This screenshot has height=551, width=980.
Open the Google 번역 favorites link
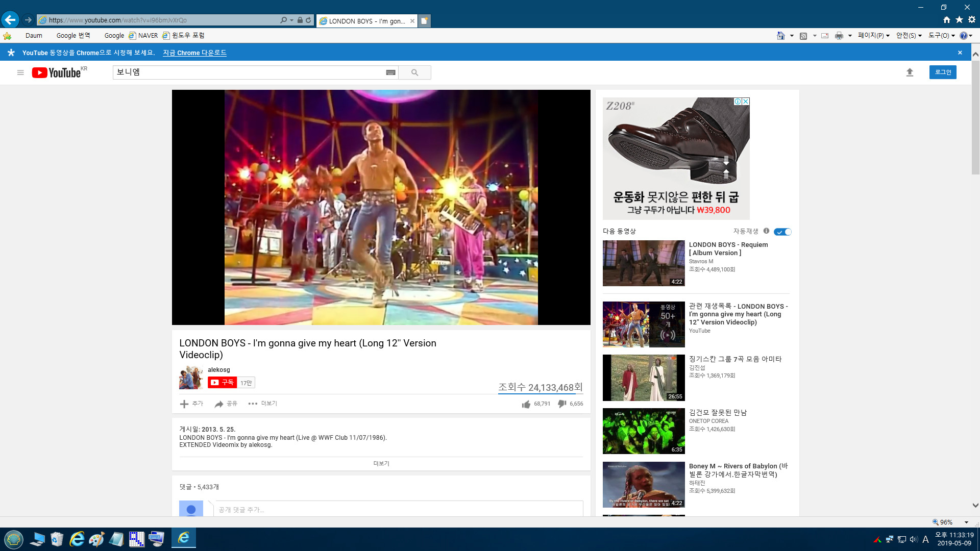pyautogui.click(x=73, y=36)
